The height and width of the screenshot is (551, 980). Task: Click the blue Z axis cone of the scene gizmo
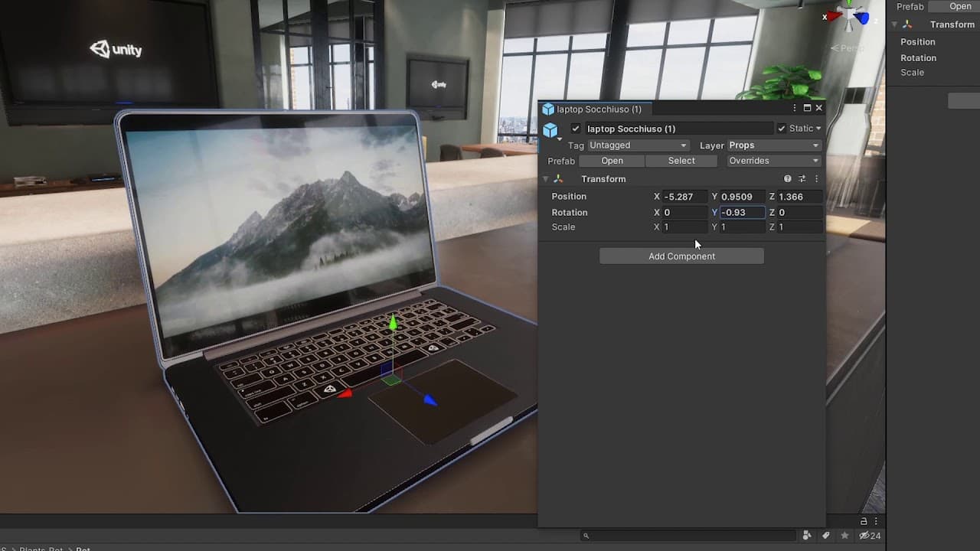(x=862, y=18)
